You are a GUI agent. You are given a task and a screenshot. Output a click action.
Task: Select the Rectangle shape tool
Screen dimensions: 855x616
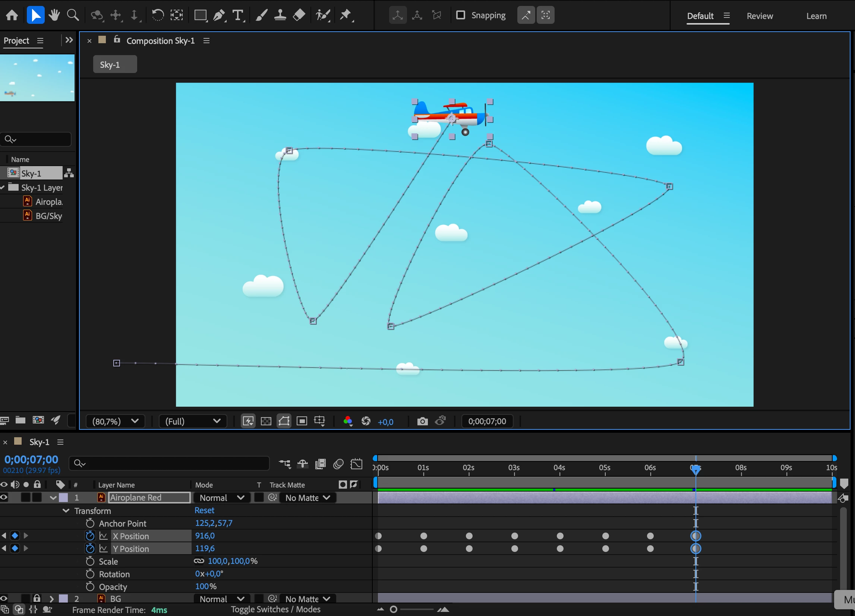tap(200, 15)
